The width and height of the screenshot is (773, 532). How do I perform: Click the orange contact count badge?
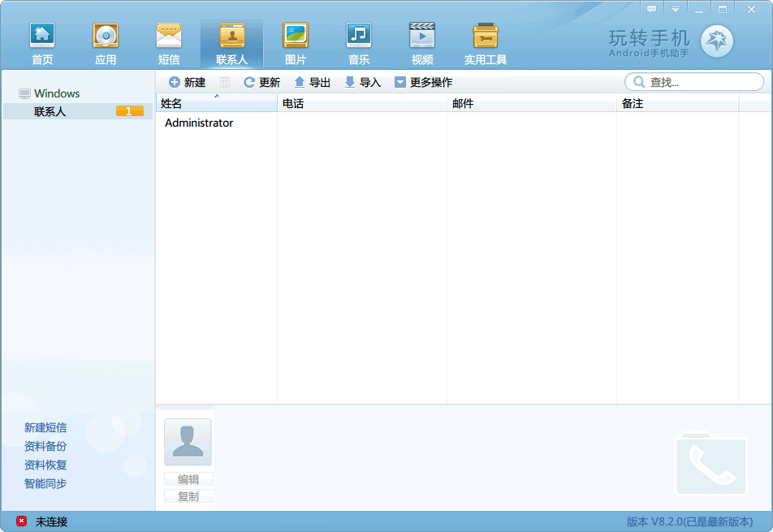(130, 111)
